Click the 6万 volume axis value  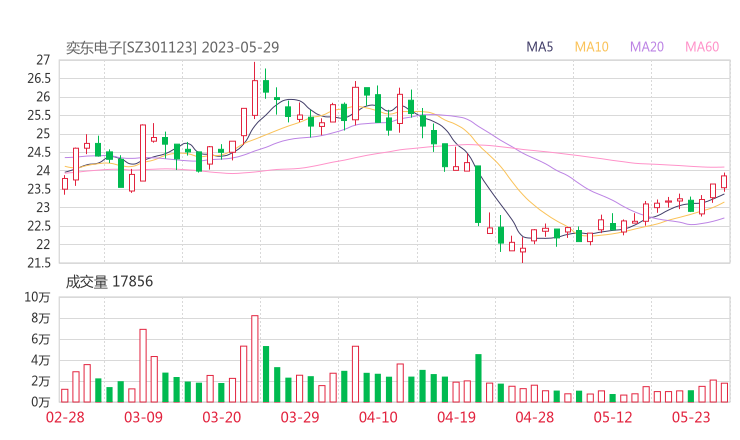41,339
